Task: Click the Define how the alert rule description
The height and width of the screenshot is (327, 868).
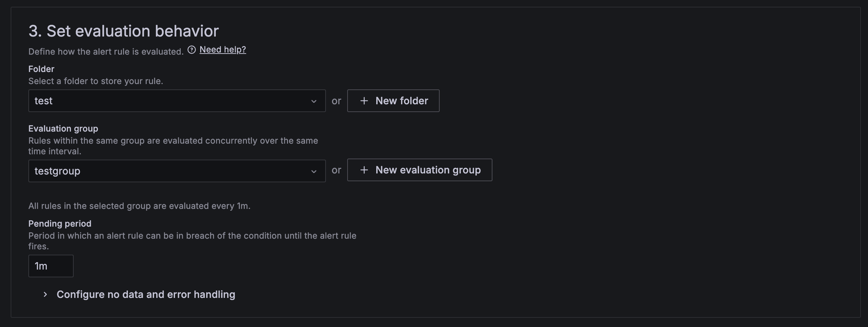Action: (106, 52)
